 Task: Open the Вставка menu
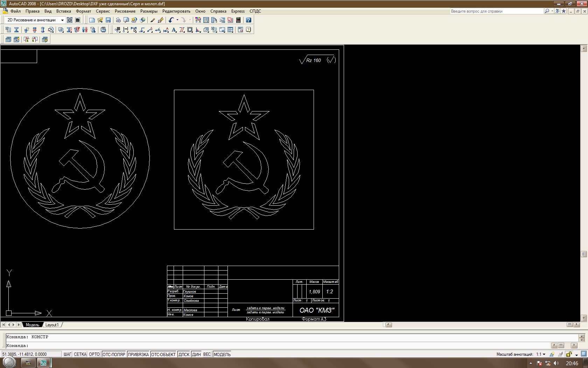coord(64,11)
